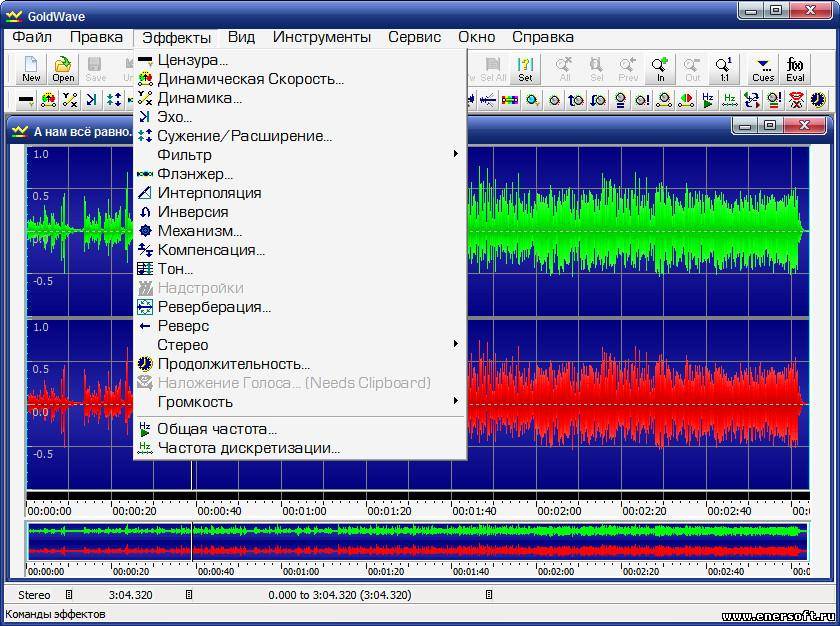Image resolution: width=840 pixels, height=626 pixels.
Task: Apply Реверс from the effects menu
Action: [x=300, y=326]
